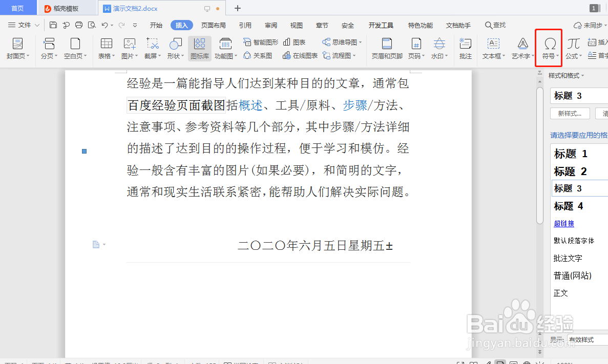Switch to the 页面布局 ribbon tab

coord(214,24)
